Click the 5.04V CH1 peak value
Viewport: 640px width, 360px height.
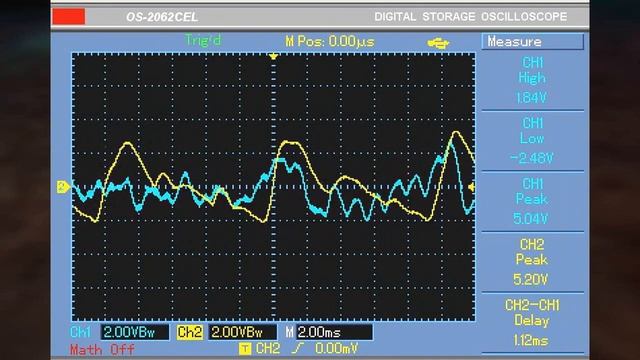531,219
